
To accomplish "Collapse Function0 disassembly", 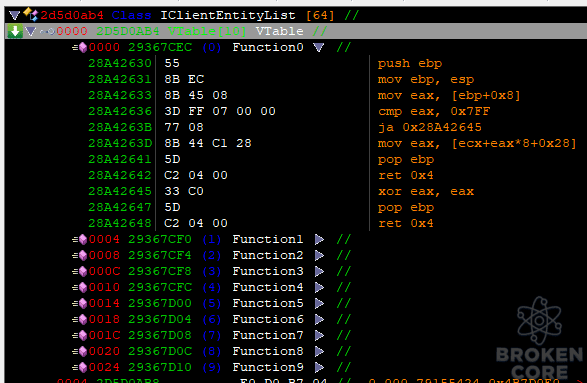I will [x=319, y=48].
